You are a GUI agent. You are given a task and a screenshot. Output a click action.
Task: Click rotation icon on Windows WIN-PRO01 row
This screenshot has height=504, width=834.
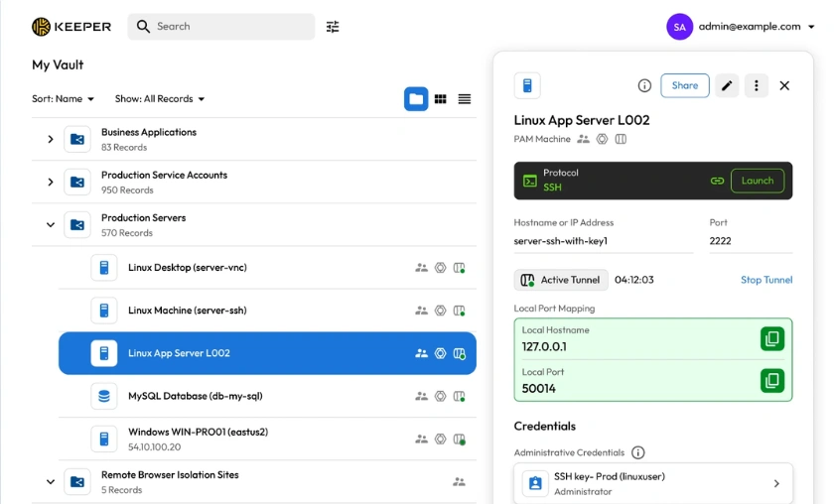click(441, 440)
